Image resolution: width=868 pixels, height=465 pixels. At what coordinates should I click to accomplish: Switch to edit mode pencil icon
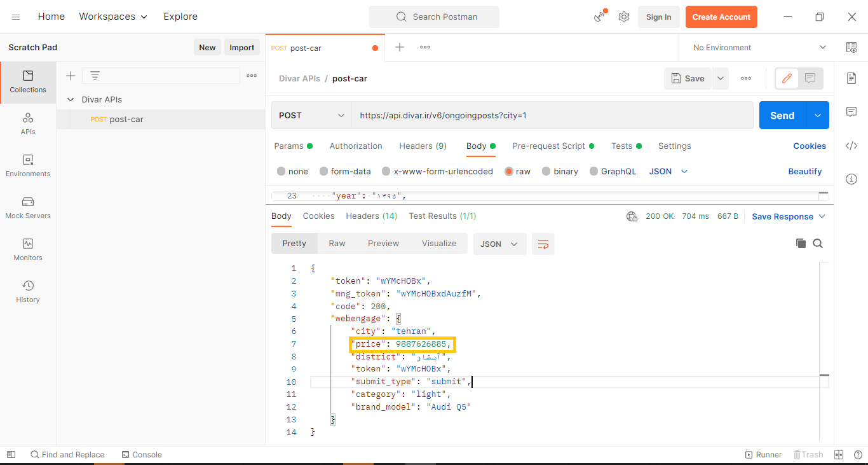[787, 78]
